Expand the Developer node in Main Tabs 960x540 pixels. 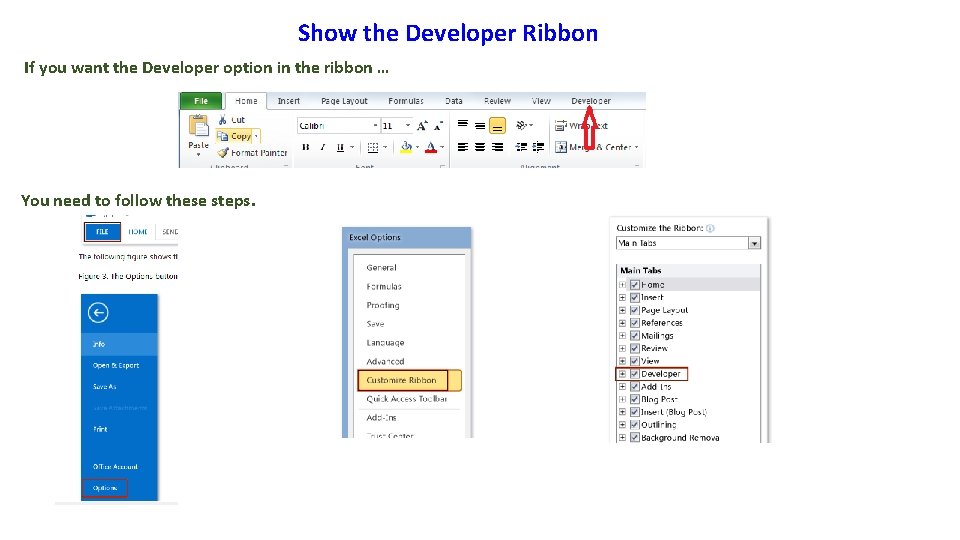tap(622, 373)
